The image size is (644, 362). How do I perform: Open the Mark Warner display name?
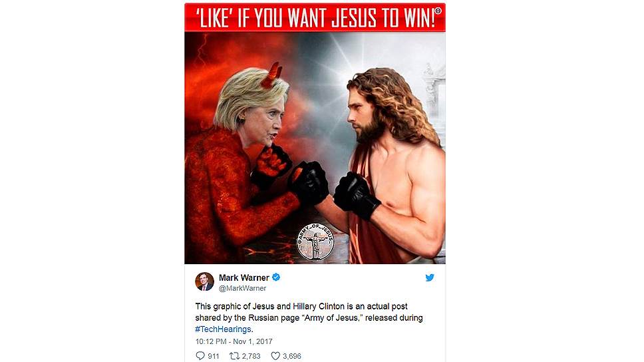244,277
